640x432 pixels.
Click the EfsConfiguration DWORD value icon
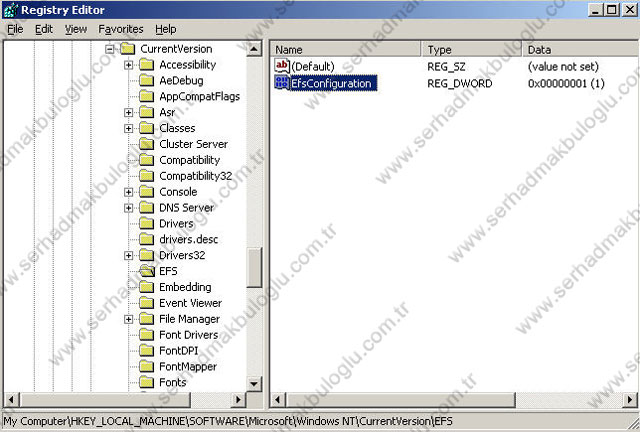282,83
